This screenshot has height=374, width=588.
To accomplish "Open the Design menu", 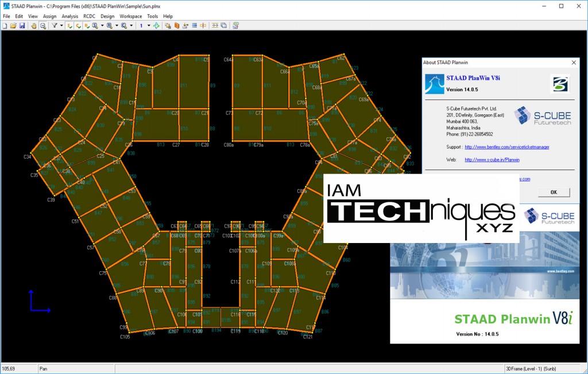I will [x=107, y=16].
